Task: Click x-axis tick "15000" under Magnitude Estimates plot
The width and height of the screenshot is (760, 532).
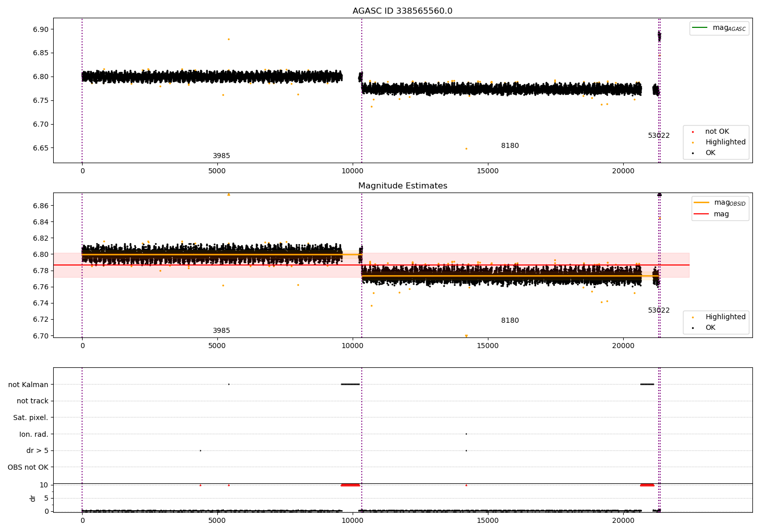Action: [x=488, y=346]
